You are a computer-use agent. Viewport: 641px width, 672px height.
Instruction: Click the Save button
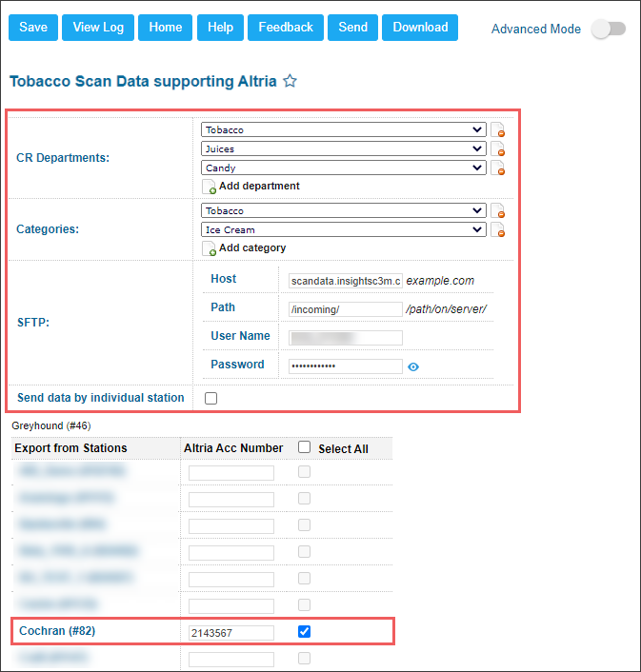click(33, 28)
